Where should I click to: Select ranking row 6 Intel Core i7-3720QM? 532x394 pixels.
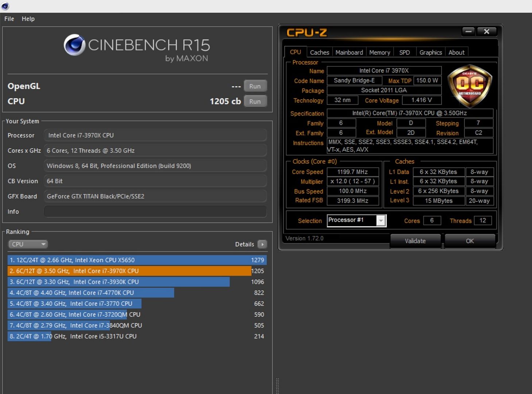pyautogui.click(x=137, y=314)
